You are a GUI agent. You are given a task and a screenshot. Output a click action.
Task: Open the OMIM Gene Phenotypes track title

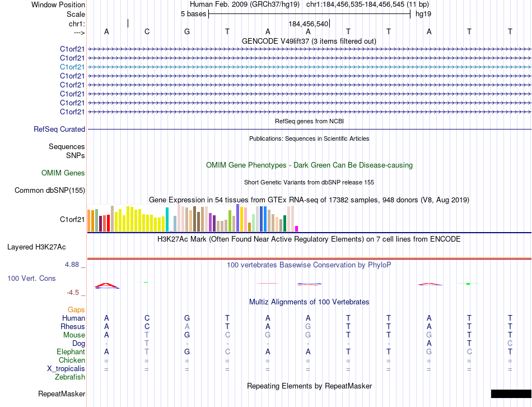[309, 165]
